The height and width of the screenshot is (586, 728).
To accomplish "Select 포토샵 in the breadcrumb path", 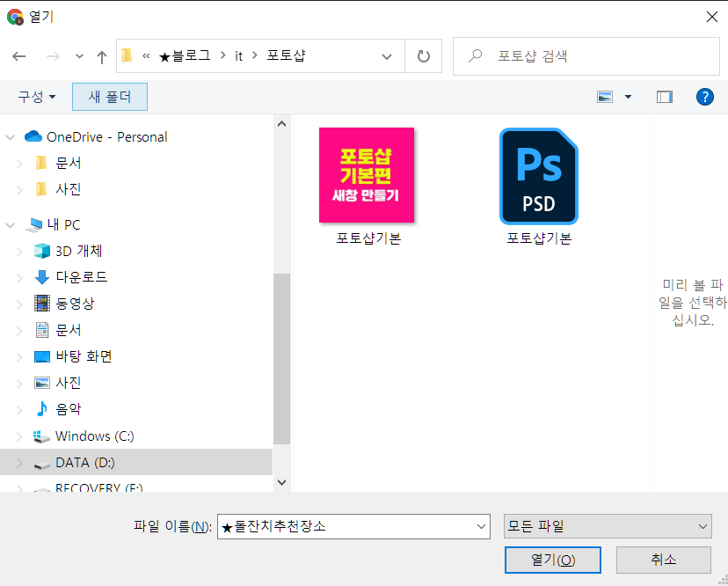I will pos(286,55).
